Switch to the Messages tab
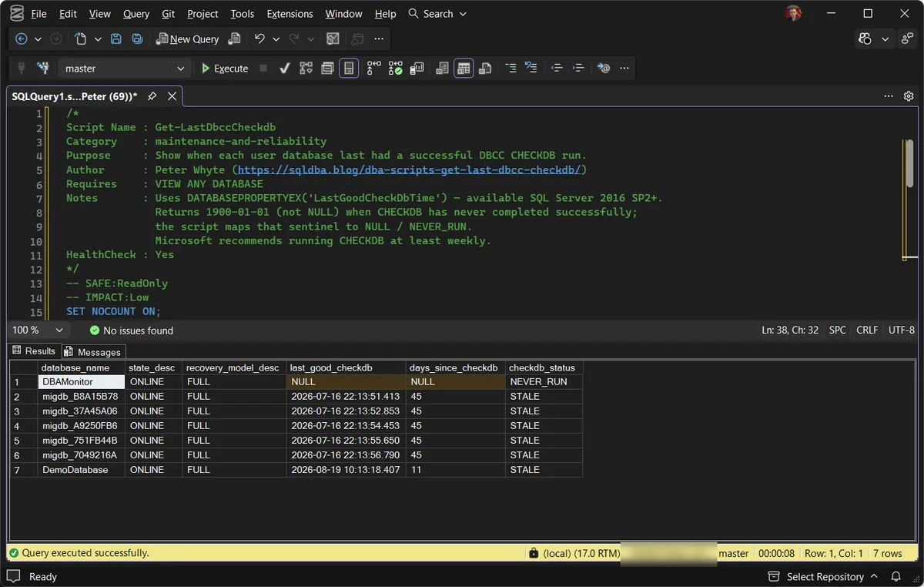924x587 pixels. (93, 351)
